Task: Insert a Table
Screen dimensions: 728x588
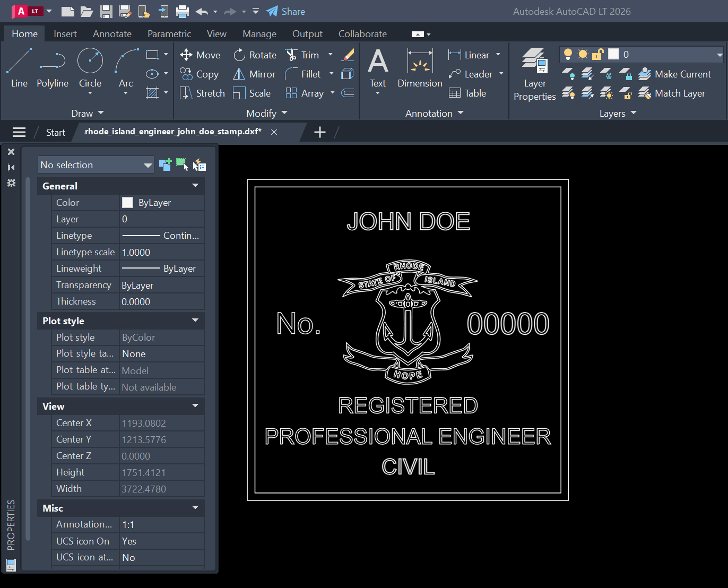Action: [467, 93]
